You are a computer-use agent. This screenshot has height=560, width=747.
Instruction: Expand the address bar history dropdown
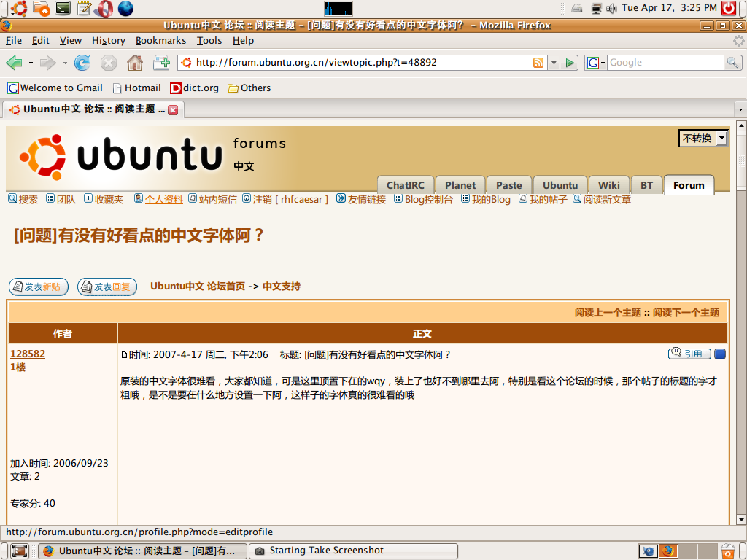click(x=554, y=63)
